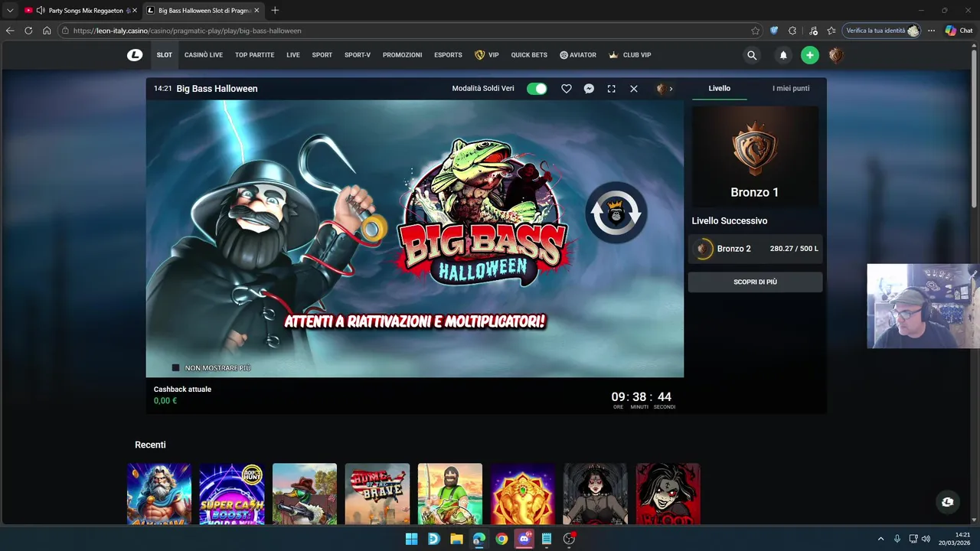Viewport: 980px width, 551px height.
Task: Click the green deposit plus button
Action: click(810, 55)
